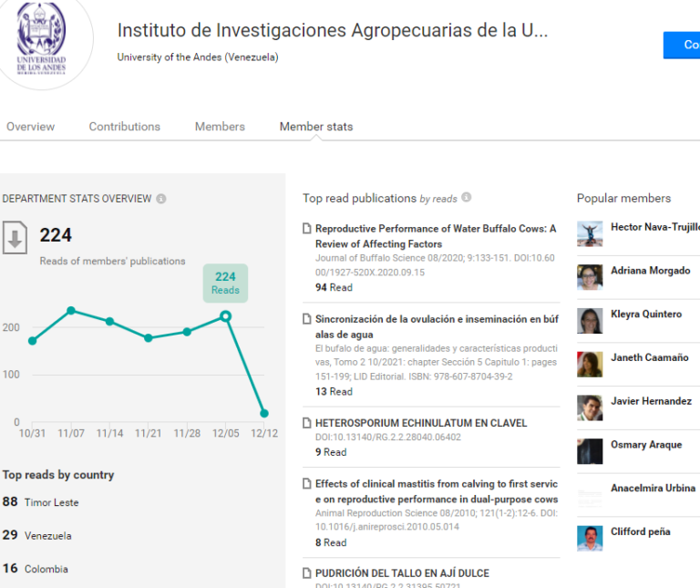Click info icon beside Department Stats Overview

coord(161,199)
